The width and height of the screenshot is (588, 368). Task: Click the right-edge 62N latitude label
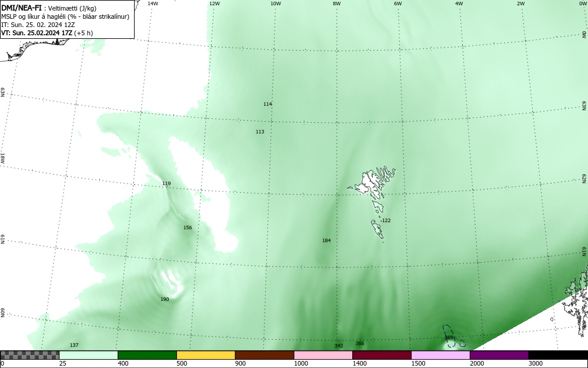coord(584,178)
